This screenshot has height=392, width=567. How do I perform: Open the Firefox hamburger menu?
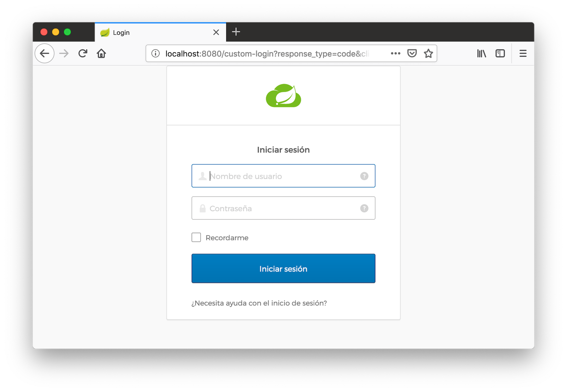pos(523,54)
